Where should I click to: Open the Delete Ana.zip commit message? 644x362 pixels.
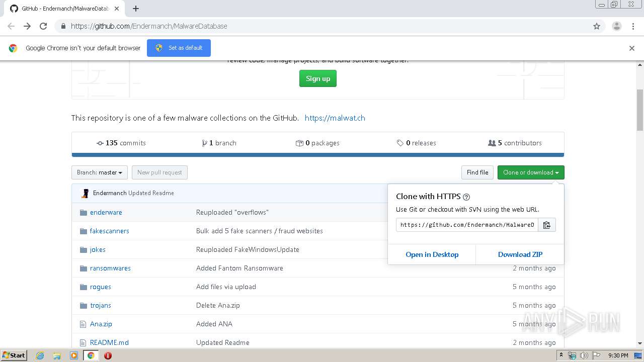218,306
